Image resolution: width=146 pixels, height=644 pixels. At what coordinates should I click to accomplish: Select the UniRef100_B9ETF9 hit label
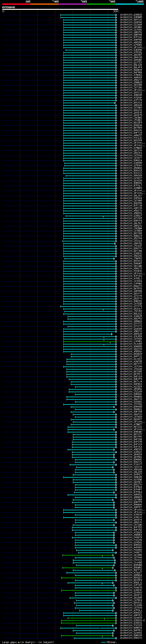point(131,379)
